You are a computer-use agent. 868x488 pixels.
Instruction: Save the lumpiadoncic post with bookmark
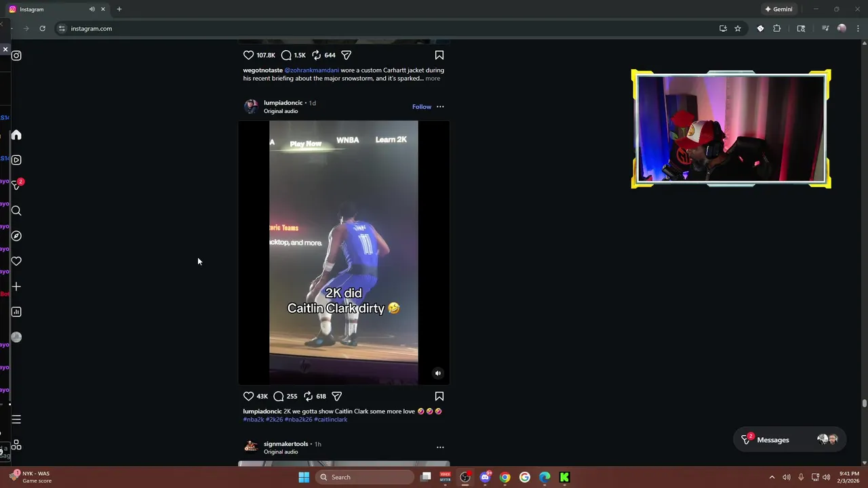click(x=439, y=396)
